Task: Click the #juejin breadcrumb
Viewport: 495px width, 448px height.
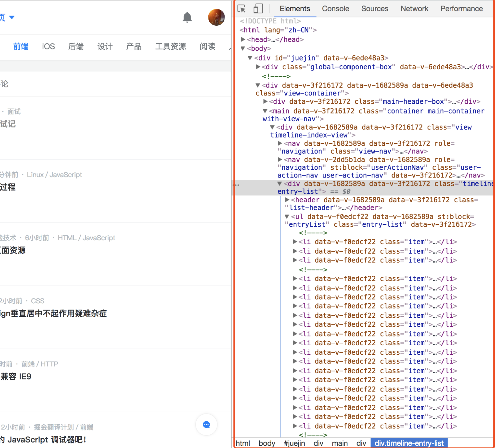Action: coord(294,443)
